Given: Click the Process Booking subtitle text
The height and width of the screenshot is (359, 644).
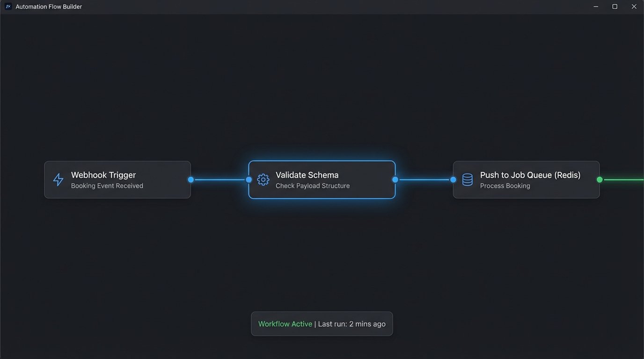Looking at the screenshot, I should point(505,186).
